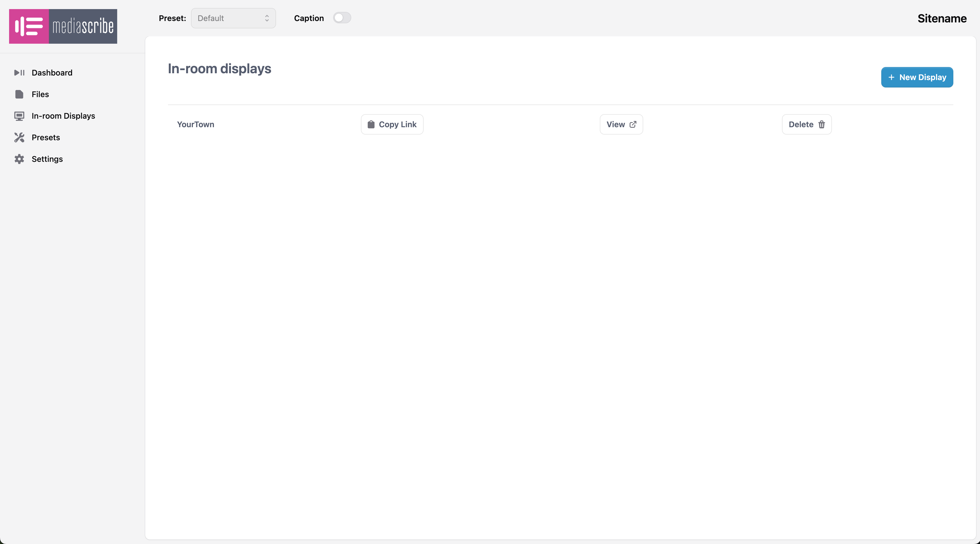Click the Dashboard play-pause icon
Screen dimensions: 980x544
click(x=19, y=73)
